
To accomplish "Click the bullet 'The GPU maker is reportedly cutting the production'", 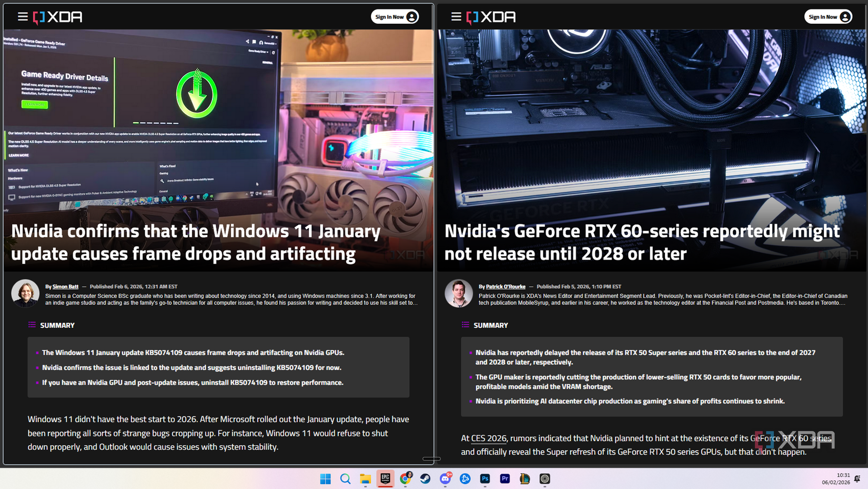I will tap(639, 382).
